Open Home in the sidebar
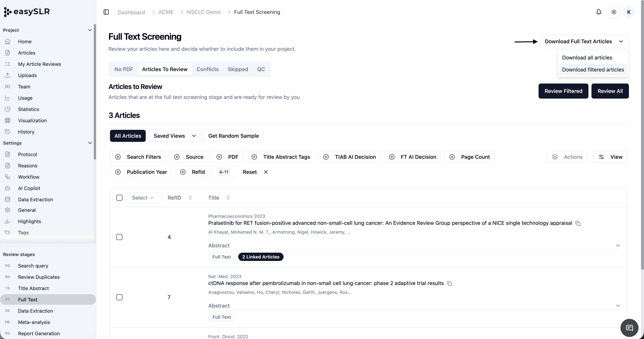The width and height of the screenshot is (644, 339). [x=25, y=41]
